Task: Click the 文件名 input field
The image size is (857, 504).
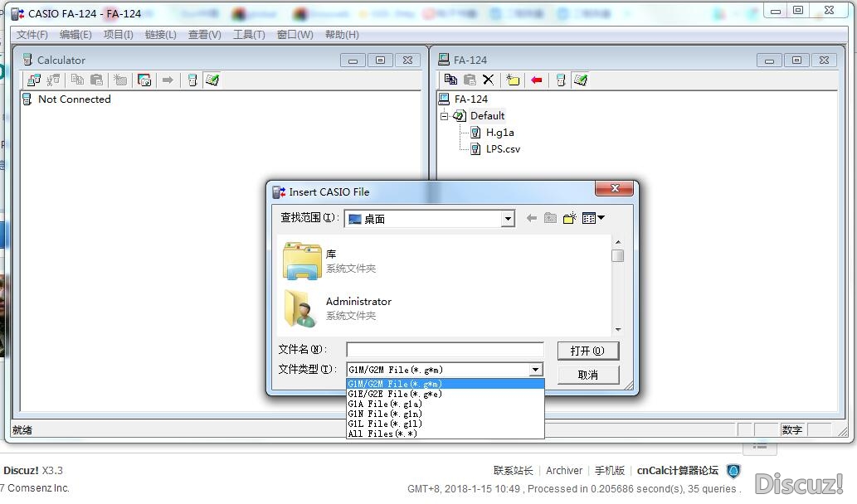Action: pos(445,350)
